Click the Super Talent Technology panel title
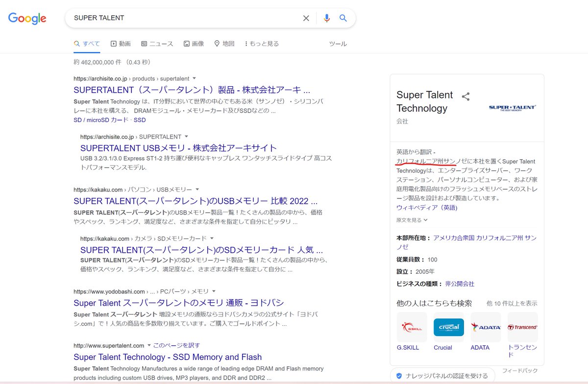 (425, 101)
